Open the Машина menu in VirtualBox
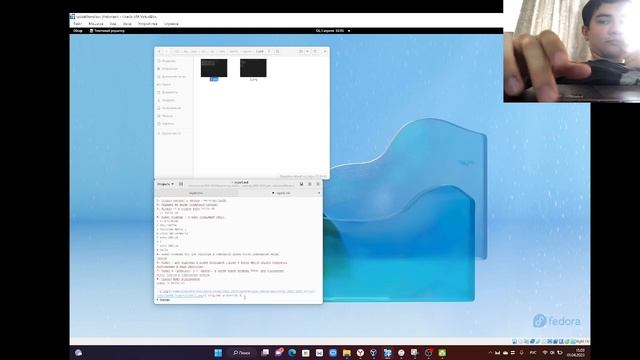Viewport: 640px width, 360px height. (x=96, y=24)
